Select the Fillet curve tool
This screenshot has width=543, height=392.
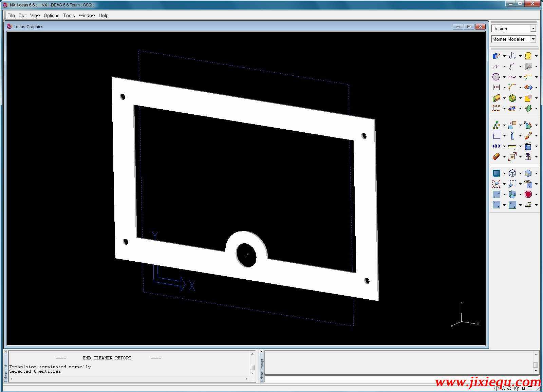[x=512, y=87]
